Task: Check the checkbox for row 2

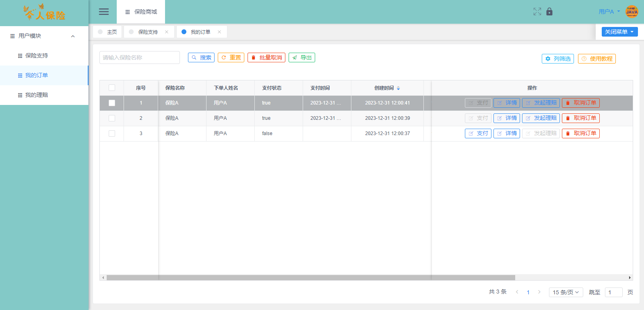Action: pyautogui.click(x=112, y=118)
